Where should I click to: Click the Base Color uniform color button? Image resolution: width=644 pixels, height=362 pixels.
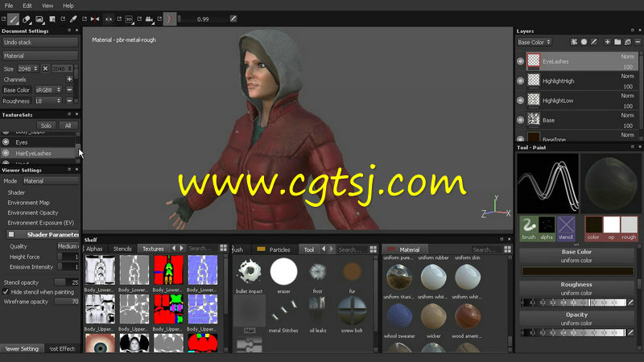(576, 256)
